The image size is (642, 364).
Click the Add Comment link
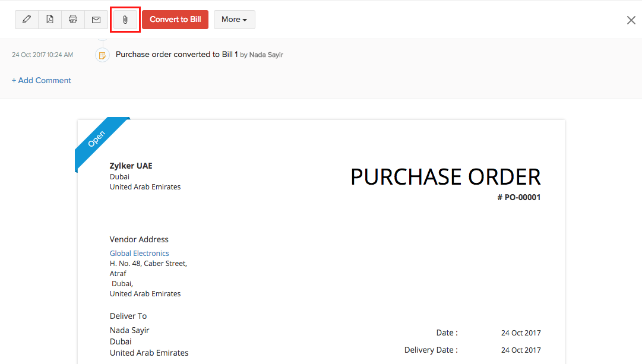click(x=42, y=80)
